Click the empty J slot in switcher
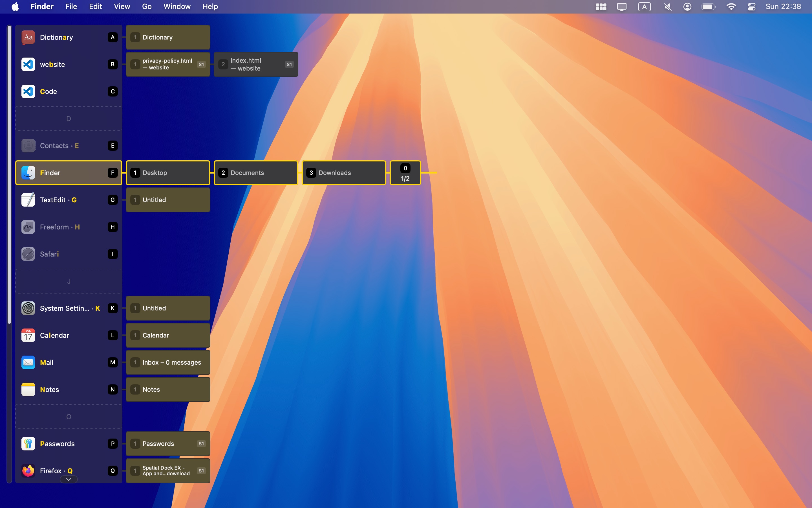The width and height of the screenshot is (812, 508). point(69,281)
